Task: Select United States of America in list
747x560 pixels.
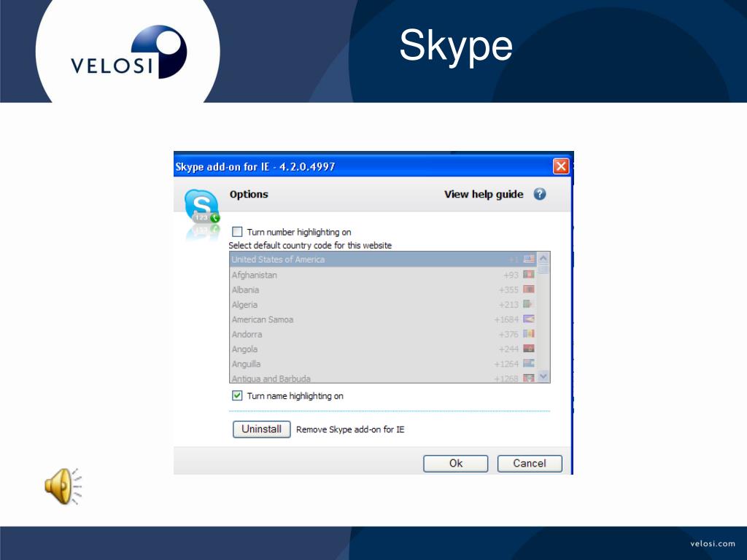Action: [384, 260]
